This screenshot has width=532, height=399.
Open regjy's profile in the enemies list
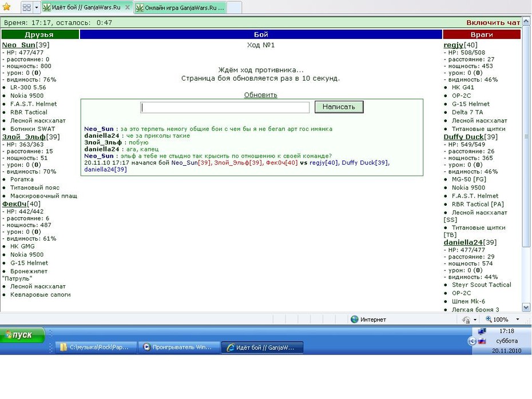[x=453, y=45]
